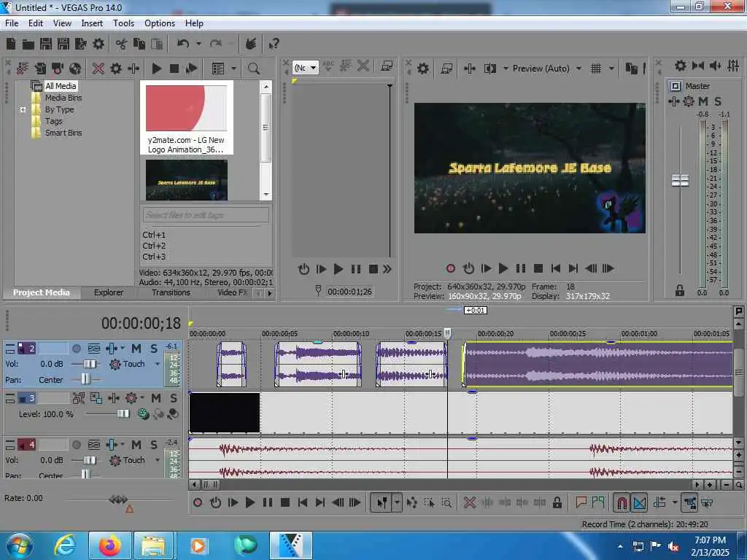This screenshot has width=747, height=560.
Task: Click the Delete red X in timeline toolbar
Action: (x=469, y=502)
